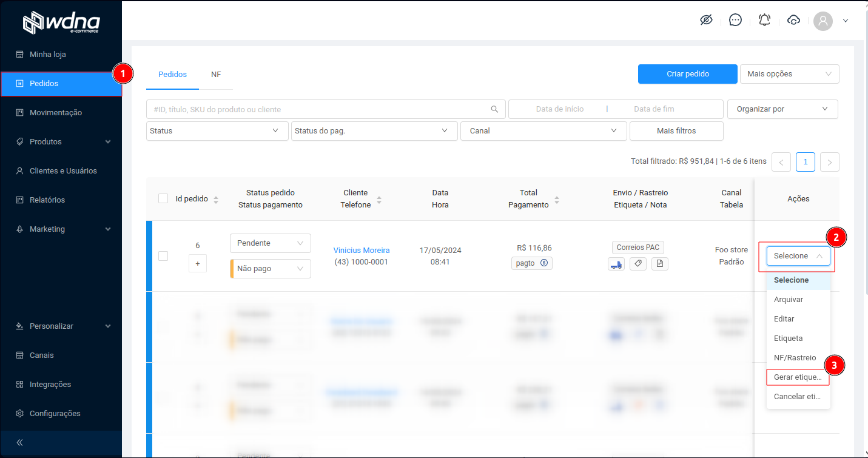Click the truck shipping icon for order 6
This screenshot has width=868, height=458.
pyautogui.click(x=616, y=264)
